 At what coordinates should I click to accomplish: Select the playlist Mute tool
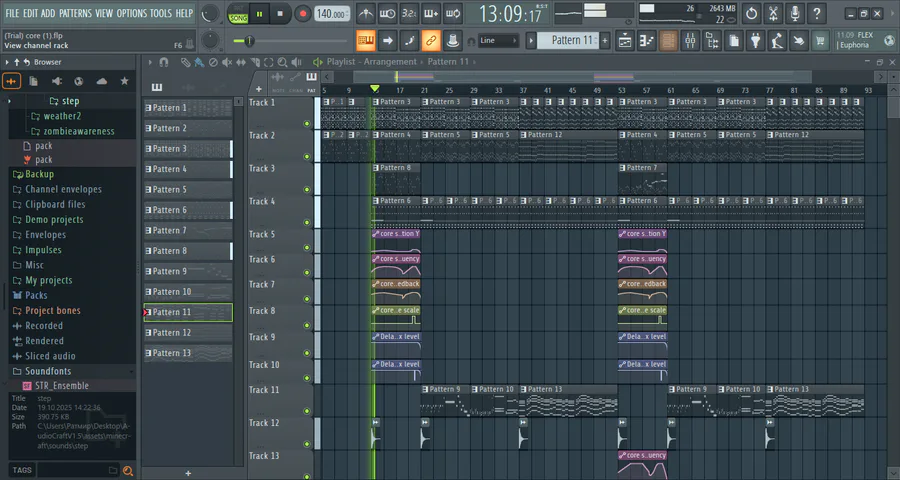227,62
